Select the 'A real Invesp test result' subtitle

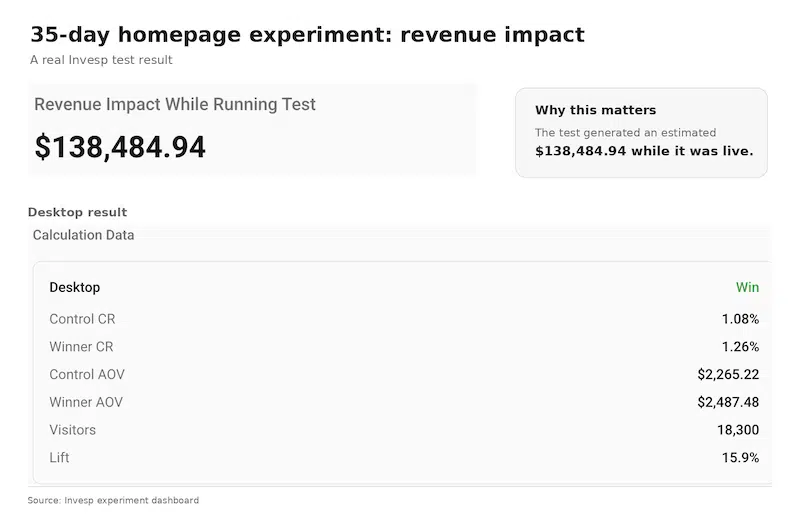point(101,60)
